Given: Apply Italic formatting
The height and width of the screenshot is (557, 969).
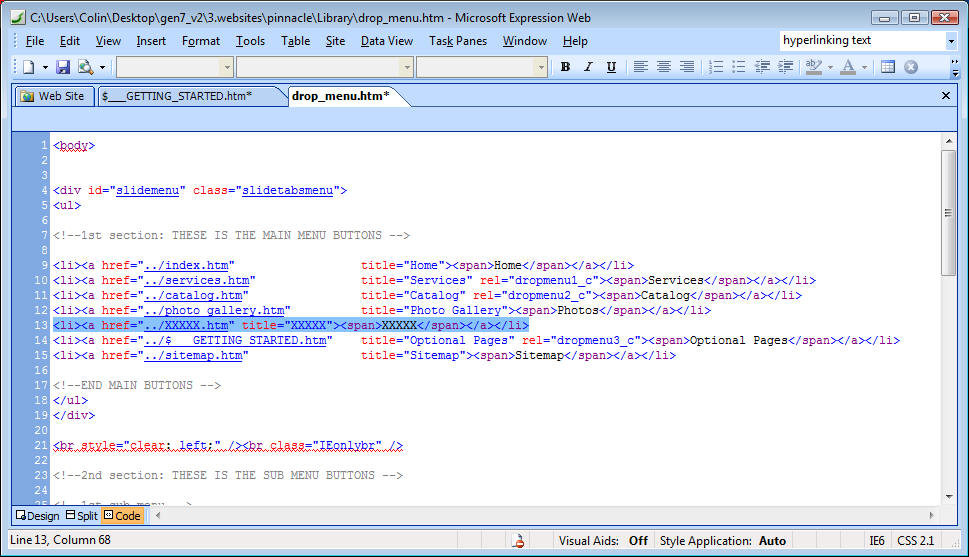Looking at the screenshot, I should [x=587, y=67].
